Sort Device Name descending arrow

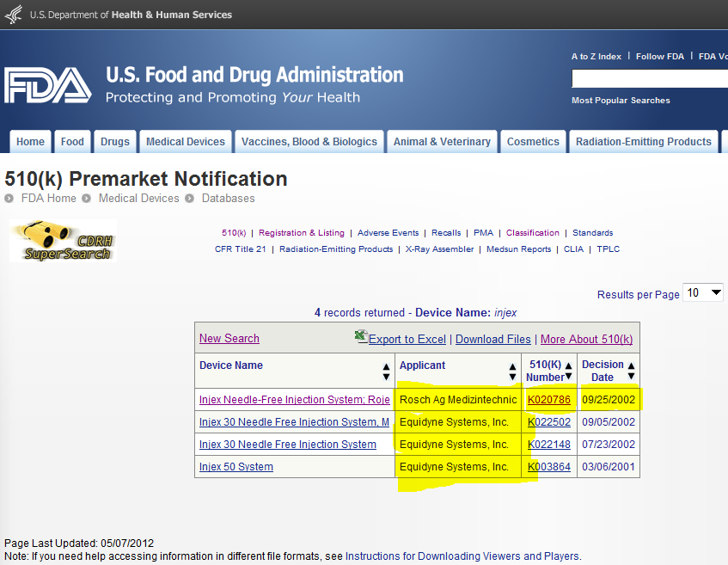386,377
